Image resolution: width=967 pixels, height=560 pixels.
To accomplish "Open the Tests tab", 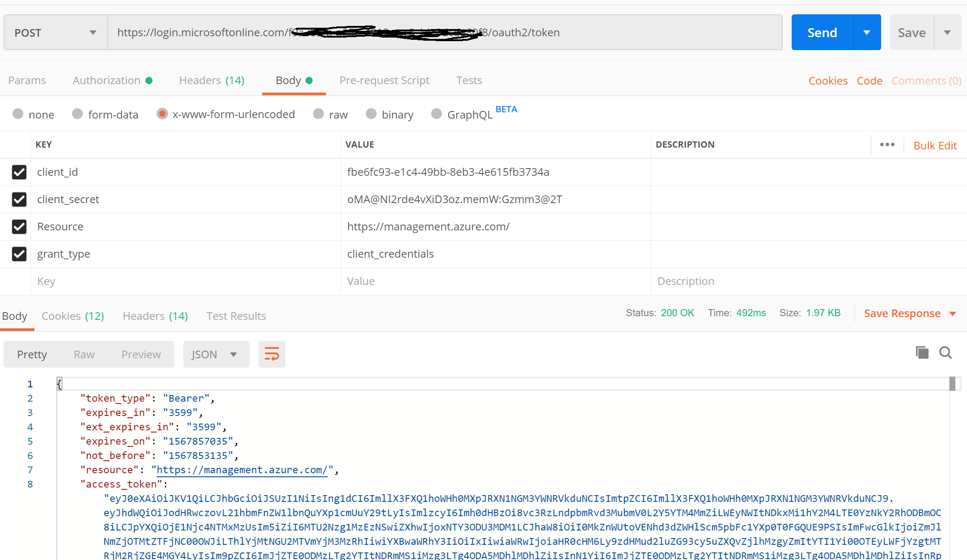I will [469, 80].
